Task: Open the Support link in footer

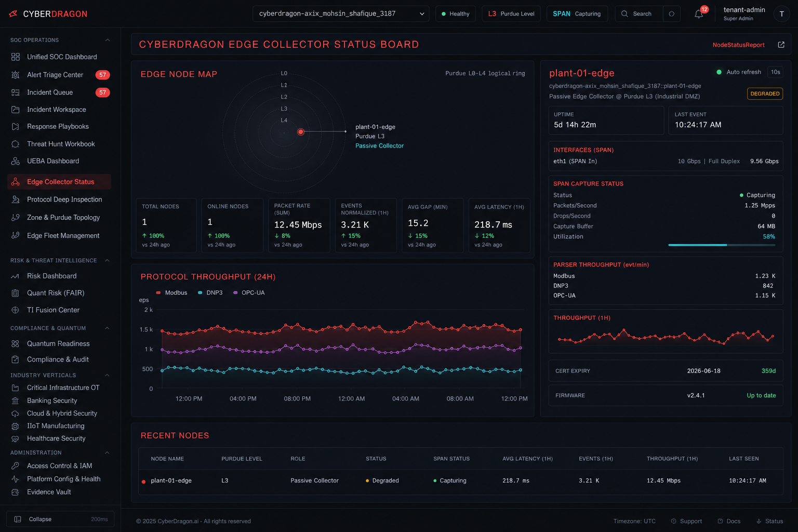Action: click(x=686, y=521)
